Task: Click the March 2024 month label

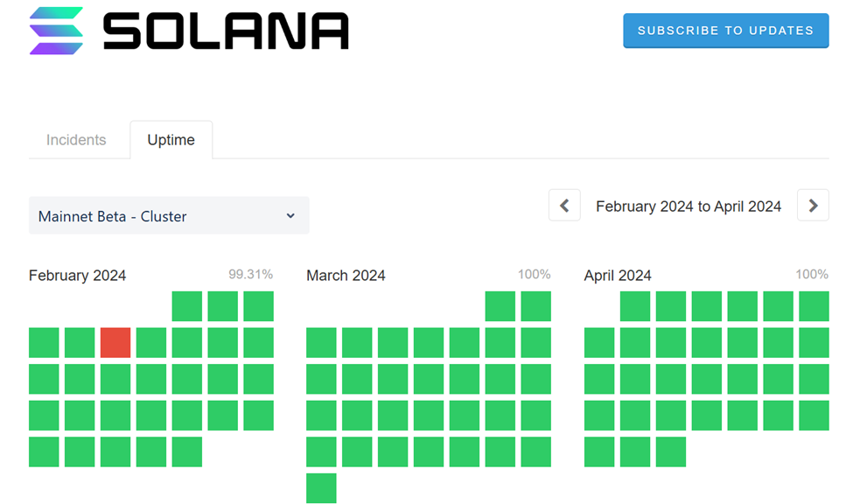Action: point(346,275)
